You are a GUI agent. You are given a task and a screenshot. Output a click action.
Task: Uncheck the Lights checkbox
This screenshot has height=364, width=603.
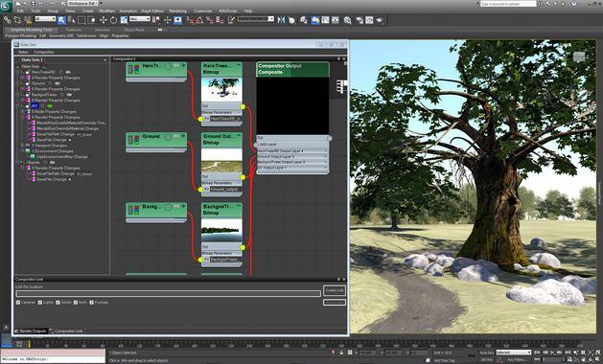click(x=40, y=303)
